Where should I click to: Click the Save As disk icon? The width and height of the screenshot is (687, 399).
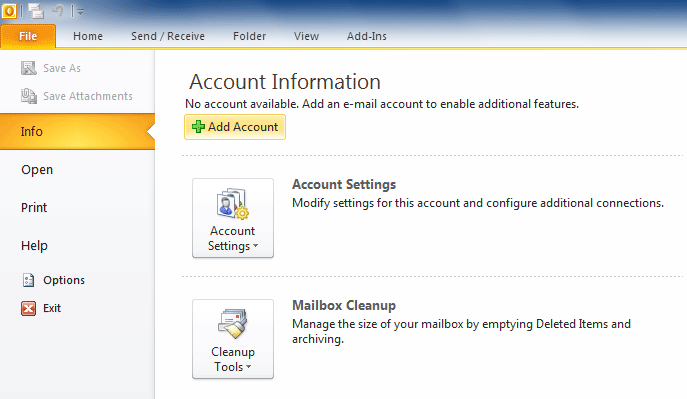coord(28,68)
